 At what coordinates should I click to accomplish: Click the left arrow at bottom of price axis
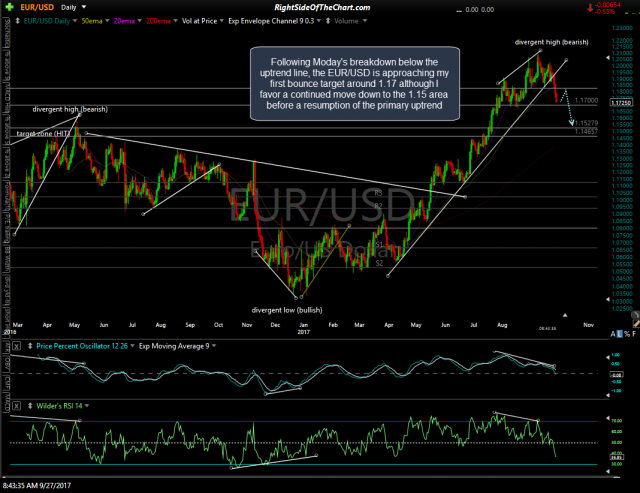(607, 300)
